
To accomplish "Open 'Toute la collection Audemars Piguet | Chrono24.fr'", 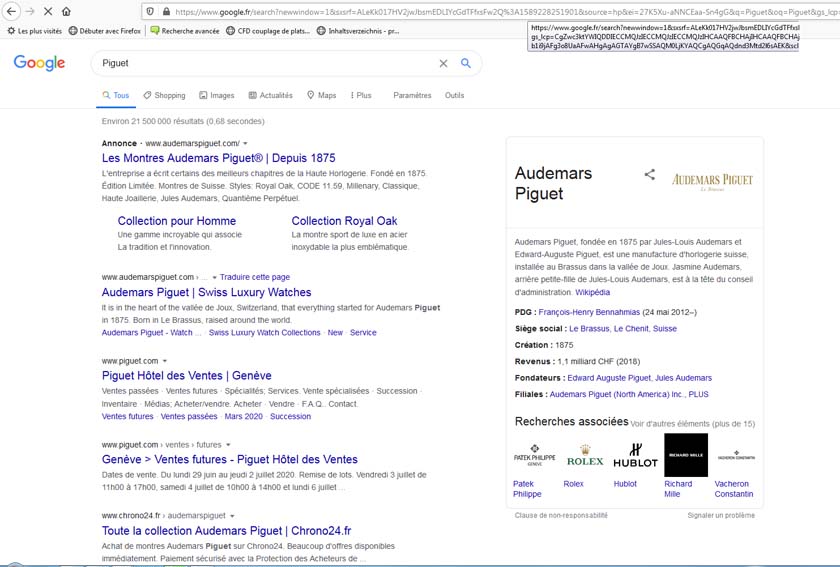I will (x=227, y=531).
